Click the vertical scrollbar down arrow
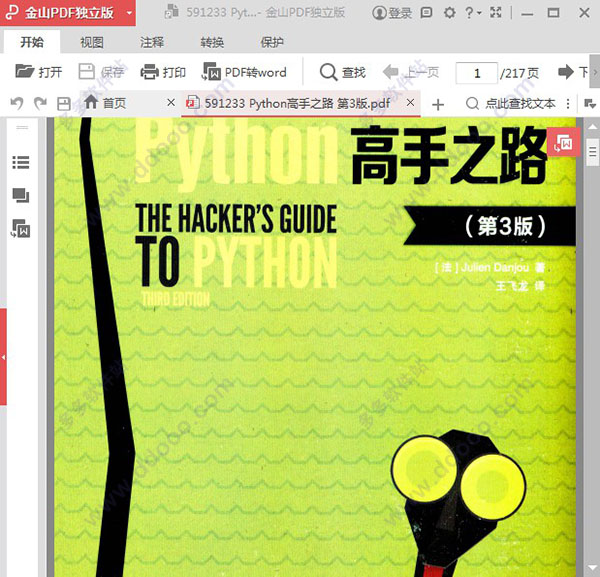The height and width of the screenshot is (577, 600). coord(592,567)
